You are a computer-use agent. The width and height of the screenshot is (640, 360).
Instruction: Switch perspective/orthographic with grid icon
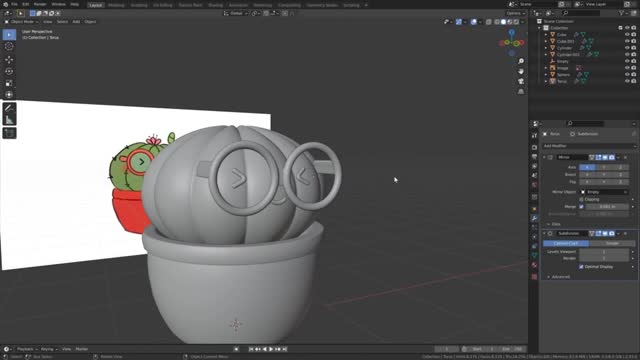point(521,92)
